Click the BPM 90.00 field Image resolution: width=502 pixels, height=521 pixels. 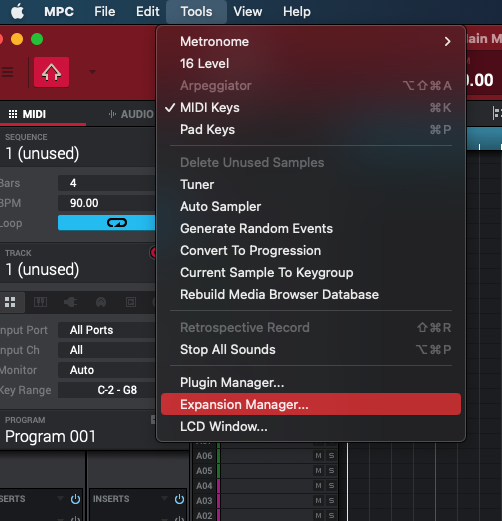click(107, 203)
